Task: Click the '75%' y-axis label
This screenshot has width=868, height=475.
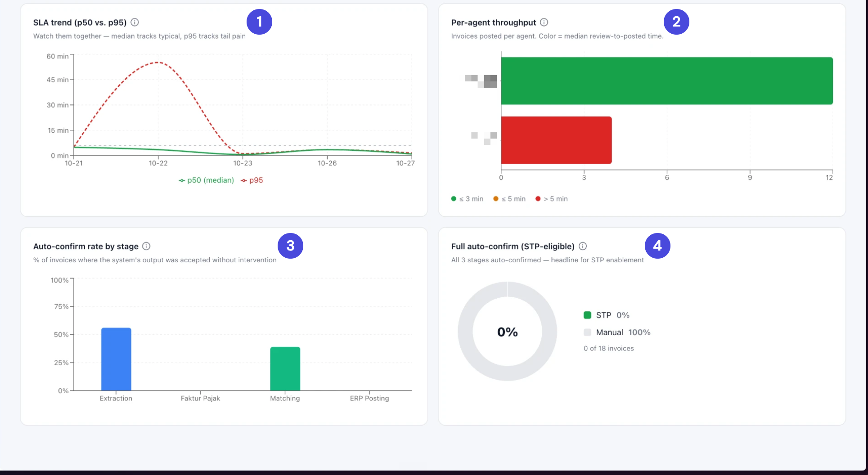Action: [61, 306]
